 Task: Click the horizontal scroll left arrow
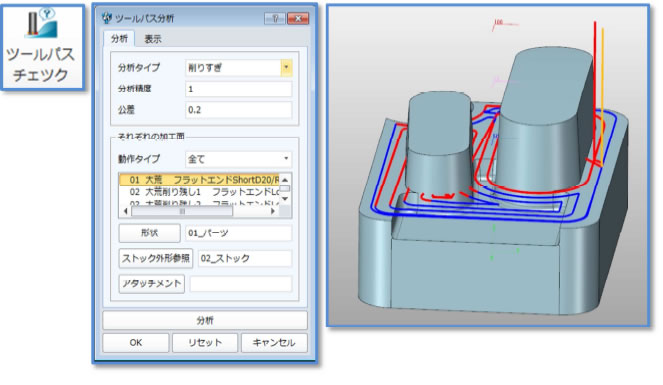[x=126, y=211]
